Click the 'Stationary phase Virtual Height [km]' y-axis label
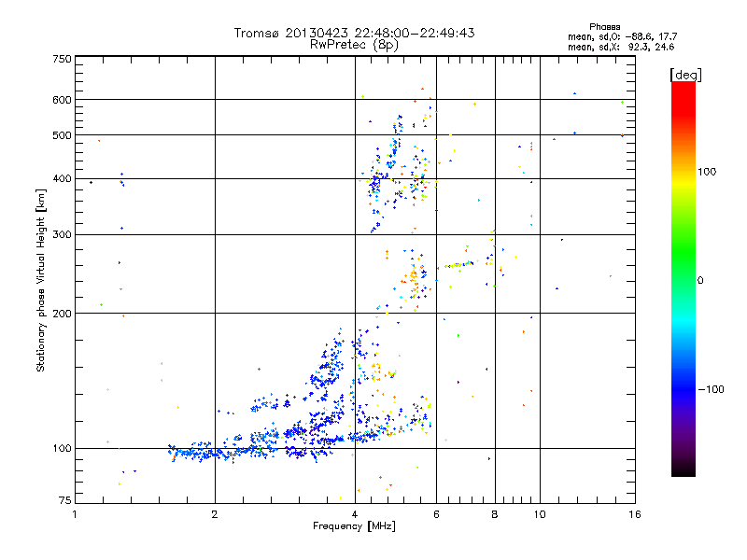This screenshot has width=747, height=560. [40, 280]
